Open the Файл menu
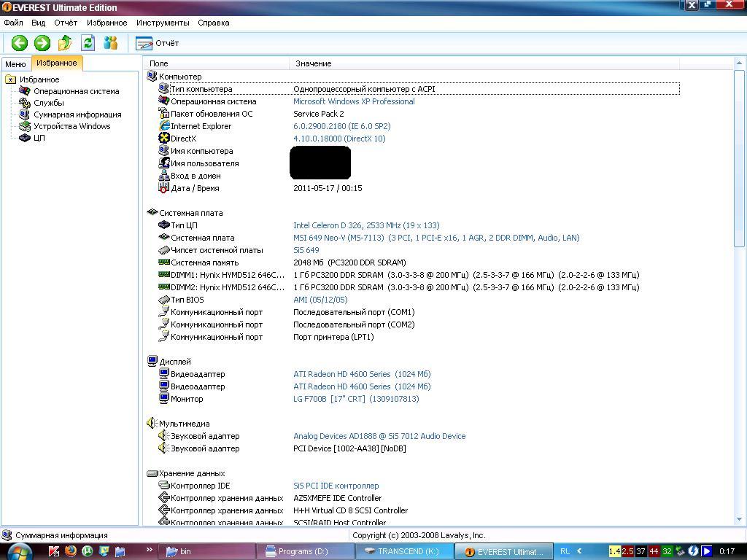This screenshot has width=747, height=560. click(13, 23)
